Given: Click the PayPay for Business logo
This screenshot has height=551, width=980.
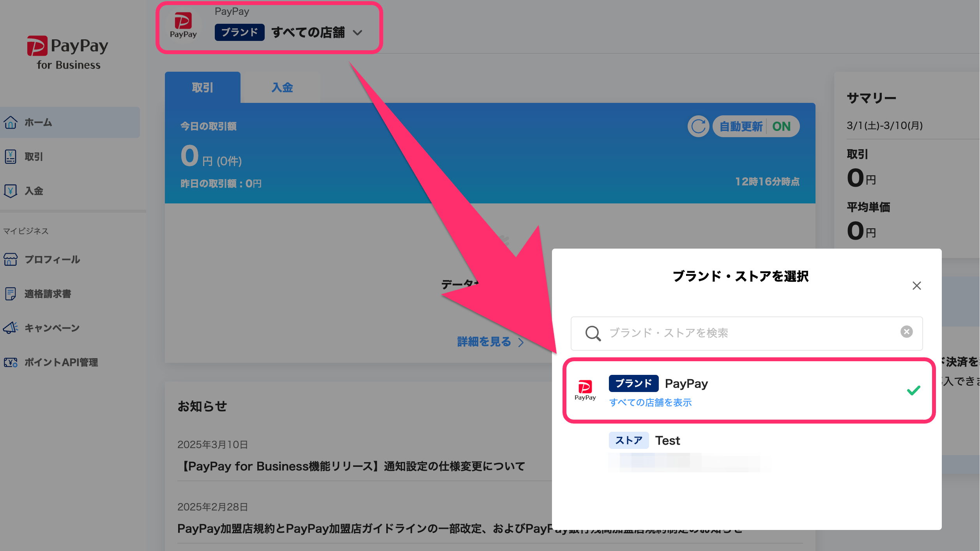Looking at the screenshot, I should point(68,53).
